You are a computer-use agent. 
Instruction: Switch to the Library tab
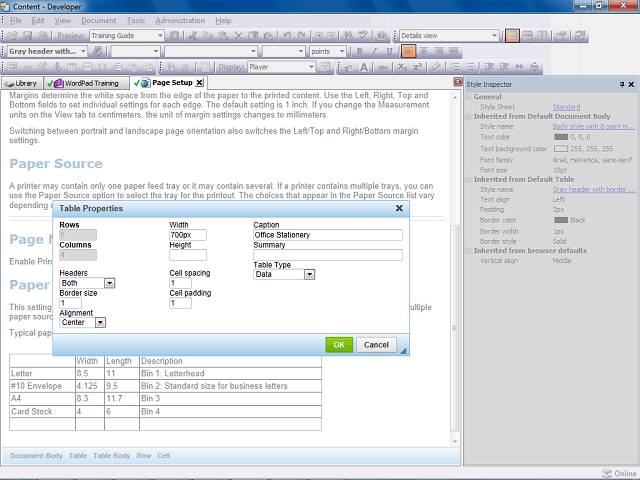[x=22, y=83]
